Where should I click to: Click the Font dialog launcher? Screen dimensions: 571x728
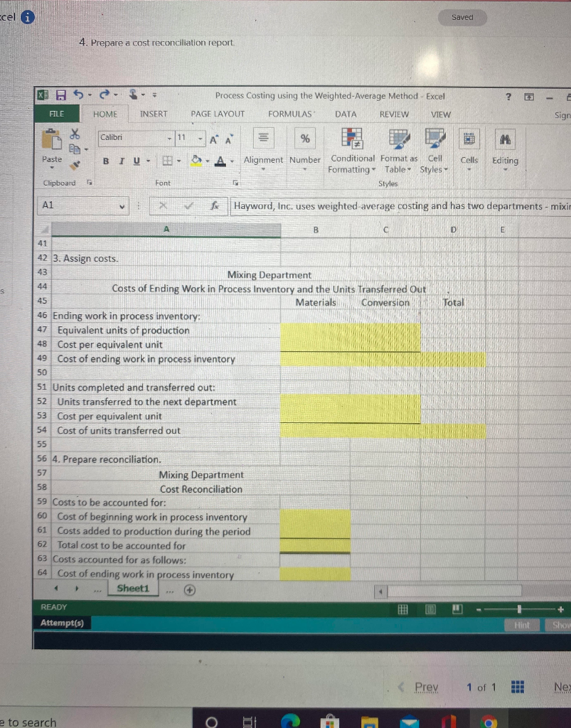point(236,183)
